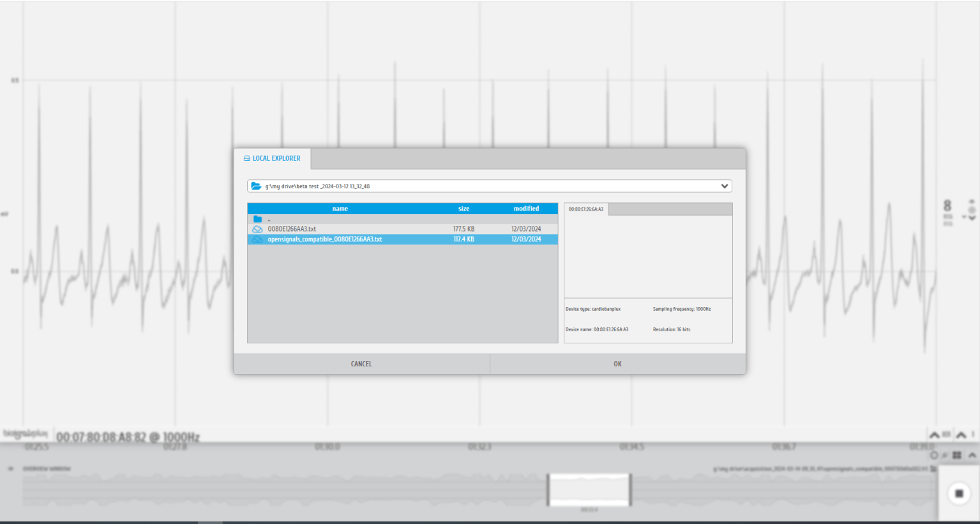Click the down chevron on the right side panel
Image resolution: width=980 pixels, height=524 pixels.
(972, 218)
